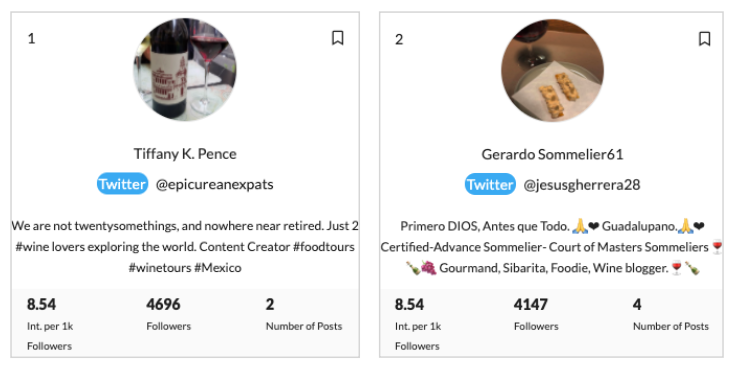735x369 pixels.
Task: Click Number of Posts value 2
Action: point(270,304)
